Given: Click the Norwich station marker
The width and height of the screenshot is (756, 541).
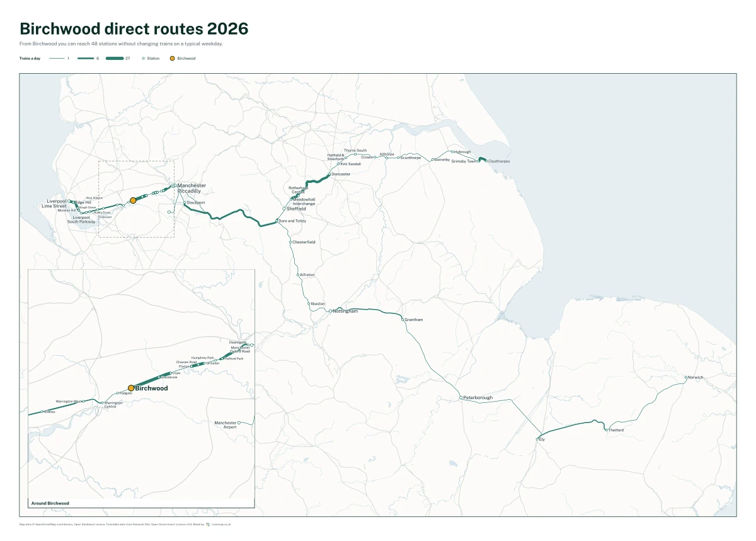Looking at the screenshot, I should (686, 378).
